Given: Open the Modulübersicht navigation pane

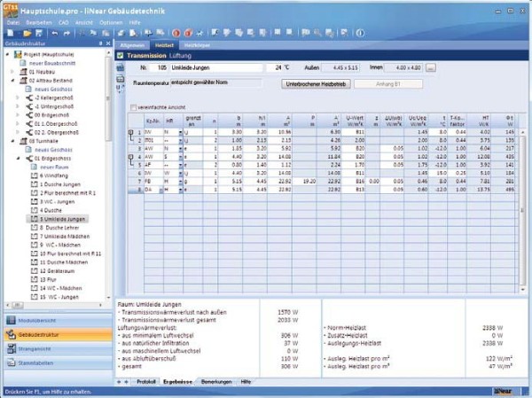Looking at the screenshot, I should 58,320.
